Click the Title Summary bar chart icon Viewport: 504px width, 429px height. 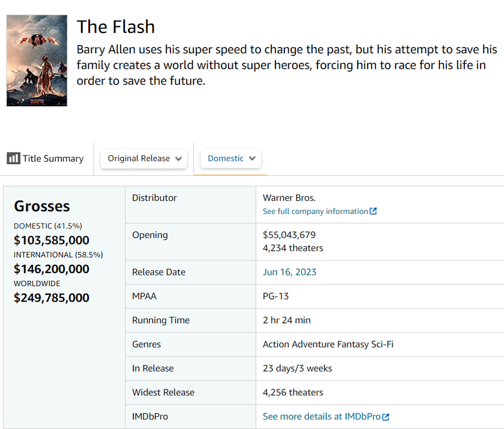point(13,159)
